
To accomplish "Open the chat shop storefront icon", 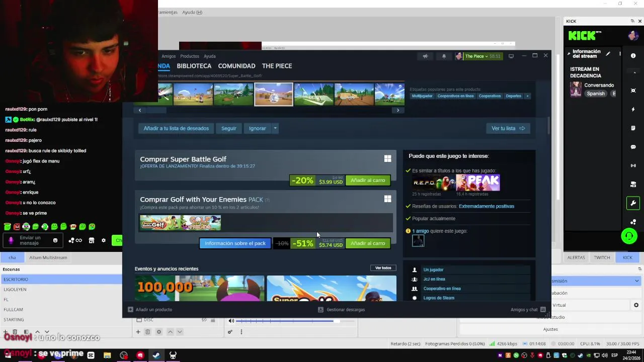I will (91, 240).
